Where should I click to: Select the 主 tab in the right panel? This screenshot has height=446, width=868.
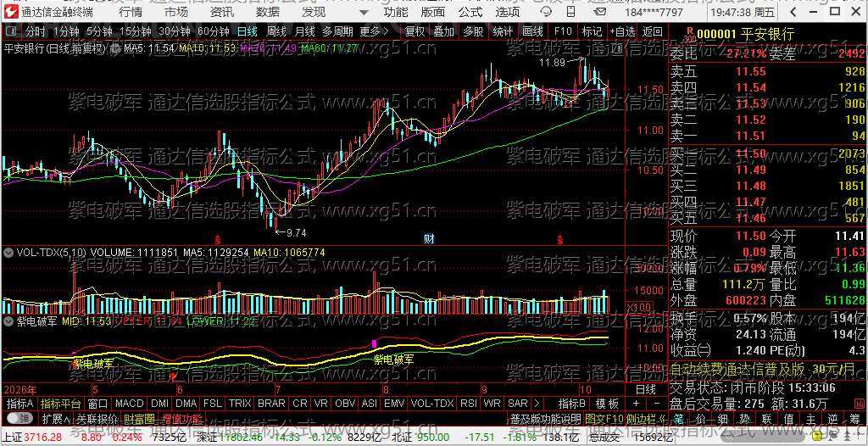811,417
